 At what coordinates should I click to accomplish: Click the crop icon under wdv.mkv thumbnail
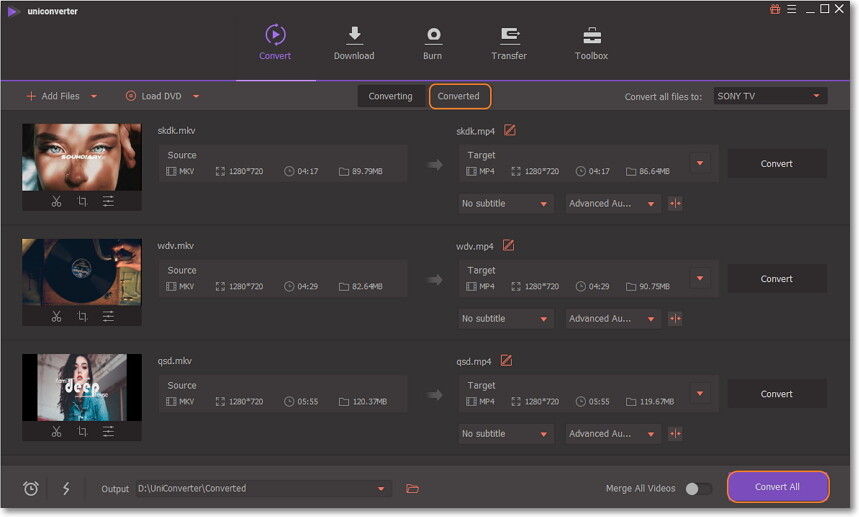coord(82,317)
